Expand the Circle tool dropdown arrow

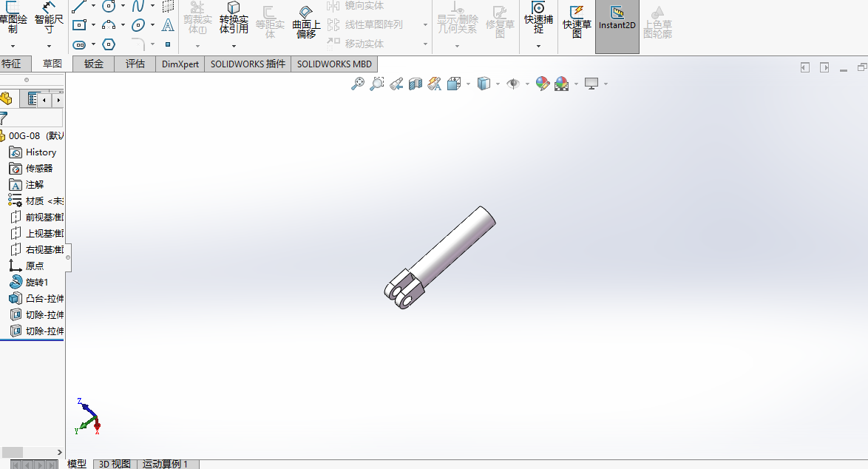click(123, 6)
